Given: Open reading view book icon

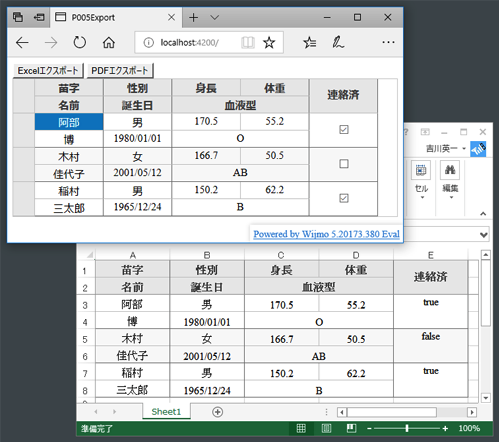Looking at the screenshot, I should coord(248,43).
